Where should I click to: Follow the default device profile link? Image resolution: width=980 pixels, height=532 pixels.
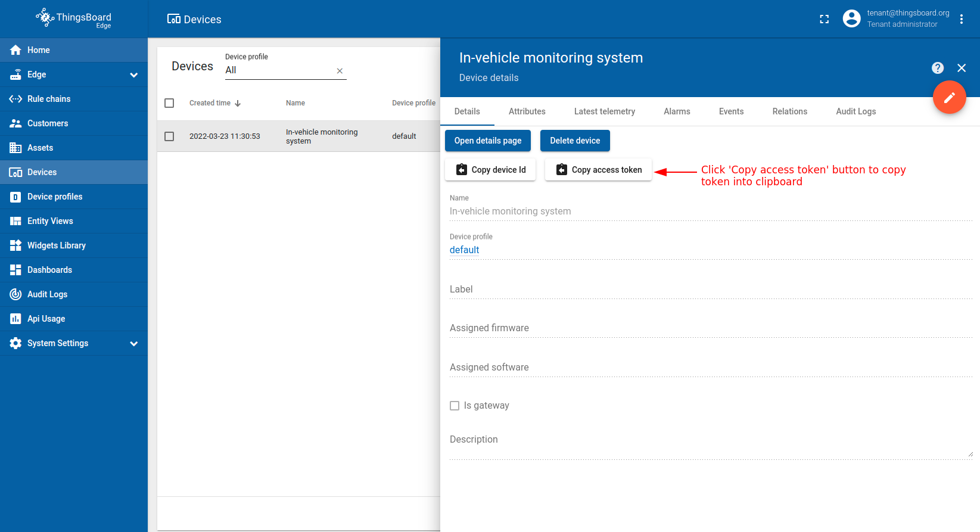[465, 250]
